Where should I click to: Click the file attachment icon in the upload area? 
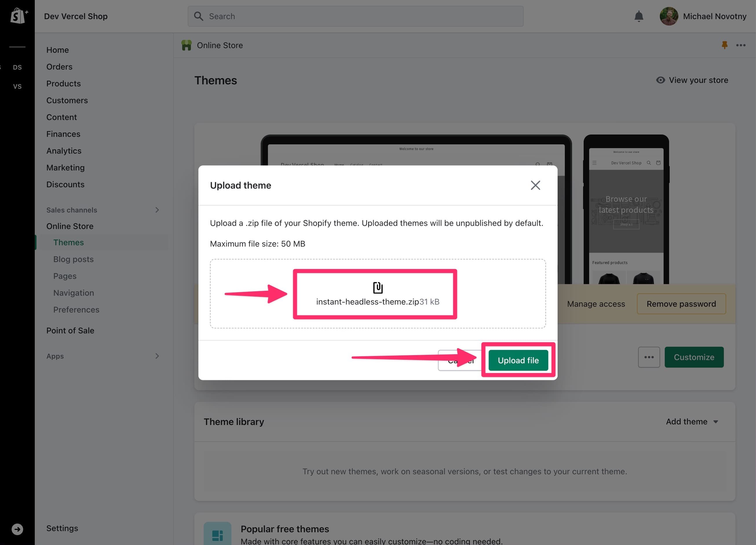[x=377, y=288]
